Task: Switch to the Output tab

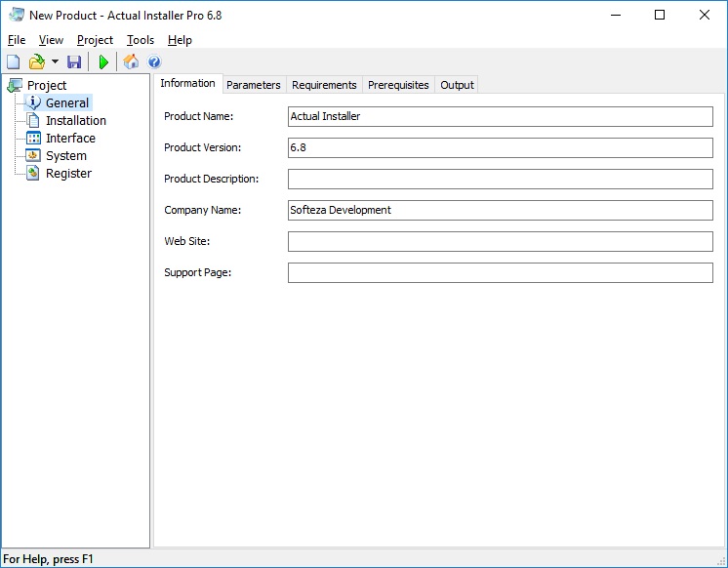Action: pos(457,85)
